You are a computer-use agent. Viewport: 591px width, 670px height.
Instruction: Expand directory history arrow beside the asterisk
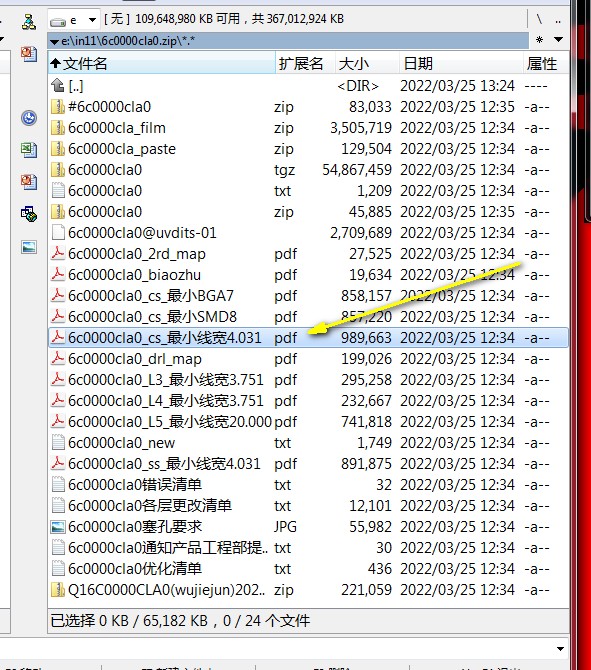(558, 40)
